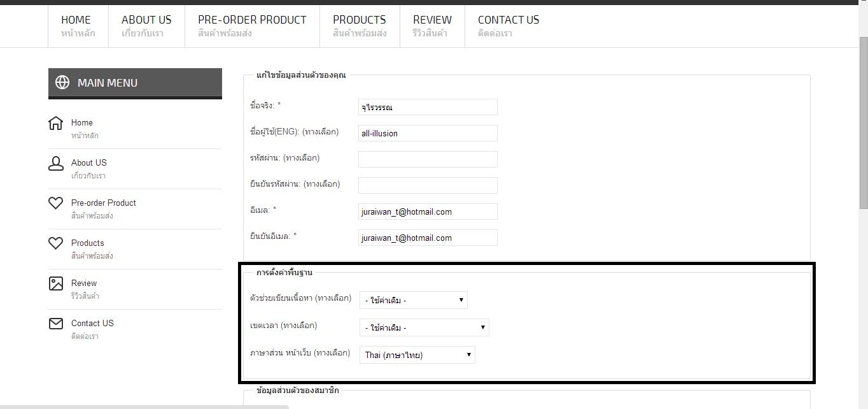
Task: Open the HOME top navigation item
Action: point(78,26)
